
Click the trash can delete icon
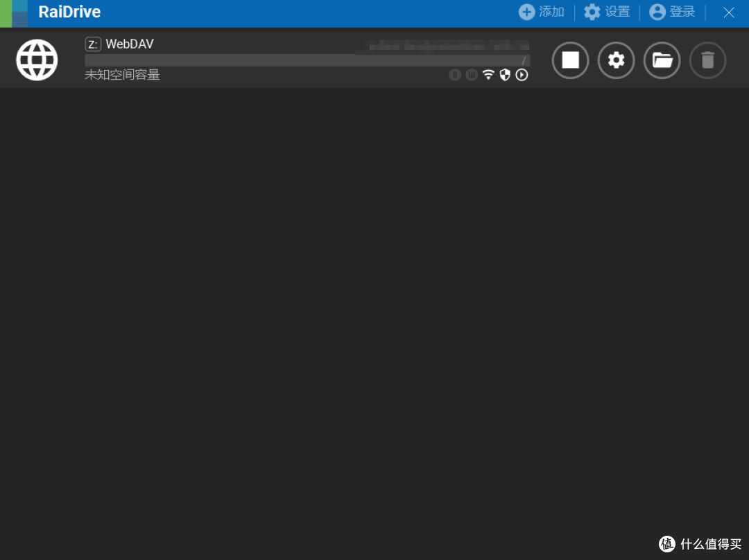707,60
